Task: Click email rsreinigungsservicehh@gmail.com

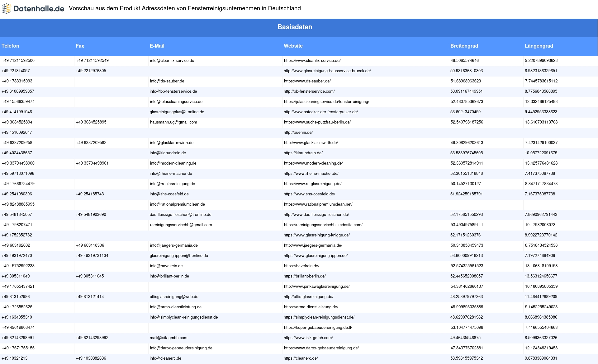Action: pyautogui.click(x=181, y=225)
